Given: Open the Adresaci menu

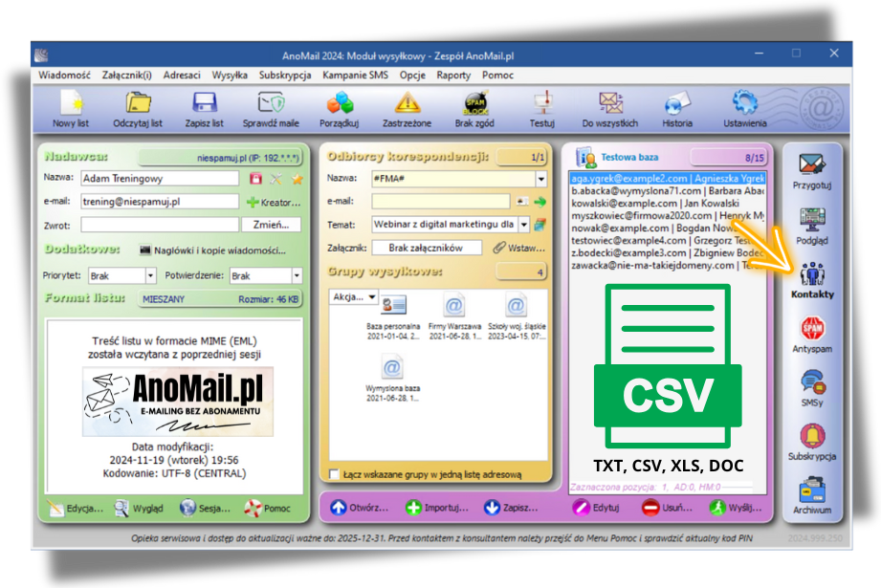Looking at the screenshot, I should click(x=182, y=76).
